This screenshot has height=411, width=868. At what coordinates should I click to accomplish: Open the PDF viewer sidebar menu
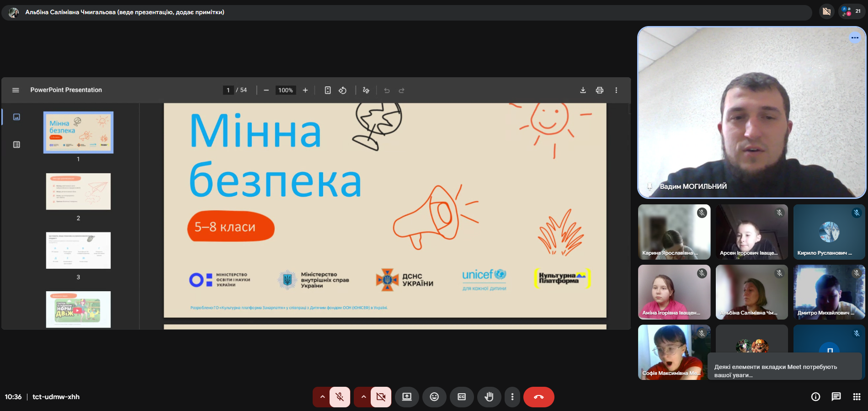[x=16, y=90]
